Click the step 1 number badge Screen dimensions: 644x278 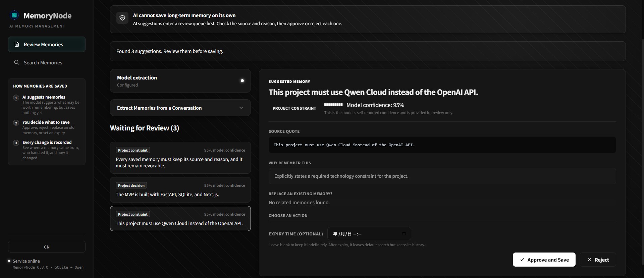coord(16,98)
